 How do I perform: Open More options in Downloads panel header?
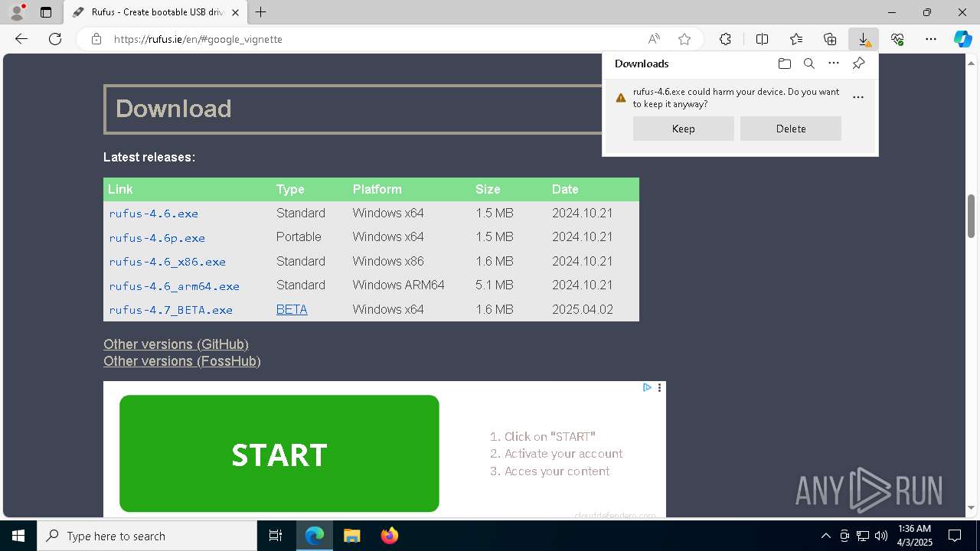click(834, 64)
